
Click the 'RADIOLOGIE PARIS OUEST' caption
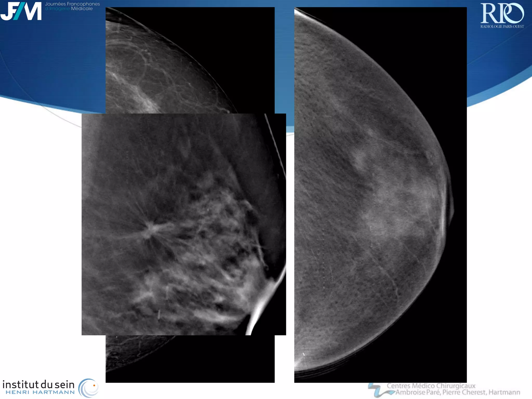tap(502, 26)
